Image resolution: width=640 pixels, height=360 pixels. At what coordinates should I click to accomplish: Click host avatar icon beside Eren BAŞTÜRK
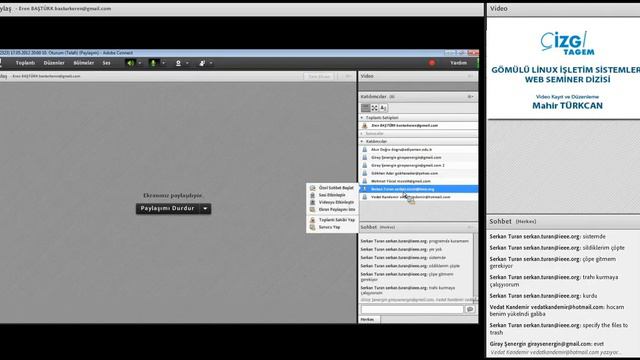tap(365, 126)
